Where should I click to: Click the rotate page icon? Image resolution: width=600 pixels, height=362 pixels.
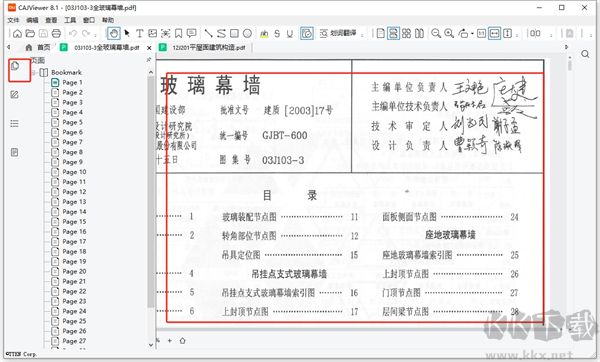click(463, 34)
